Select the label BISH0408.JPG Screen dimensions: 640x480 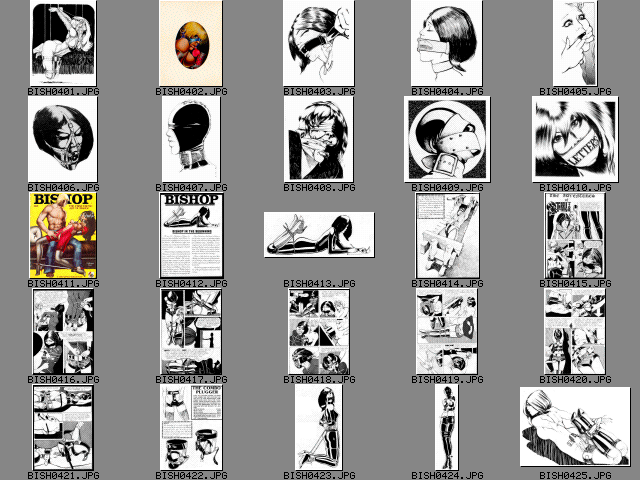(x=319, y=187)
